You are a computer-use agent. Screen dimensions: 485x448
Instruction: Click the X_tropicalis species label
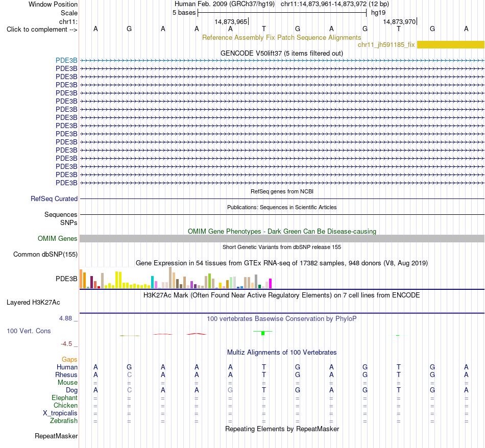click(x=60, y=413)
